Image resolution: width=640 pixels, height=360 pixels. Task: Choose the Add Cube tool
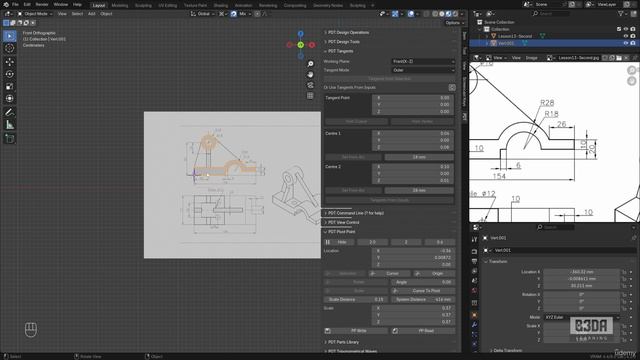tap(10, 138)
